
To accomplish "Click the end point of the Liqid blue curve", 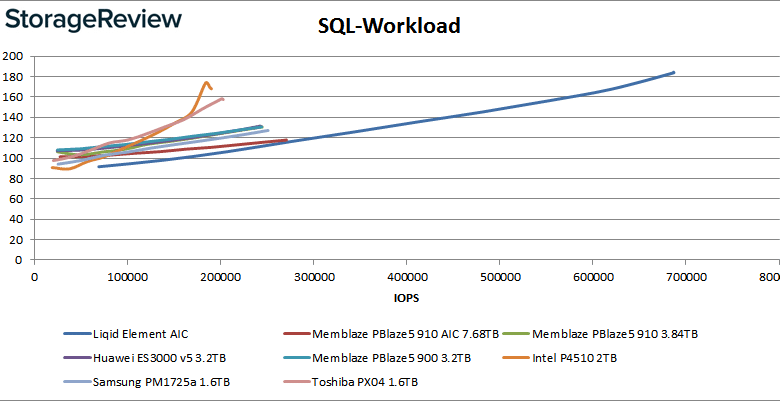I will tap(674, 72).
